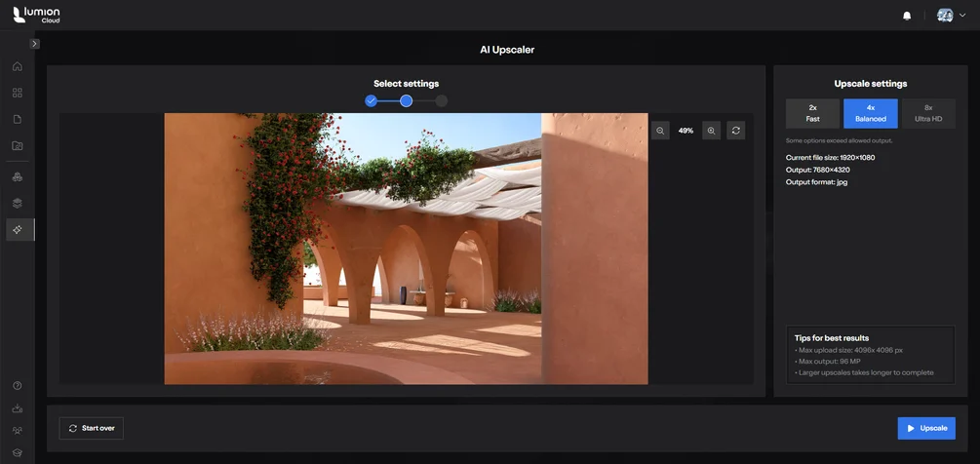Open the help question mark icon
This screenshot has width=980, height=464.
pos(18,385)
